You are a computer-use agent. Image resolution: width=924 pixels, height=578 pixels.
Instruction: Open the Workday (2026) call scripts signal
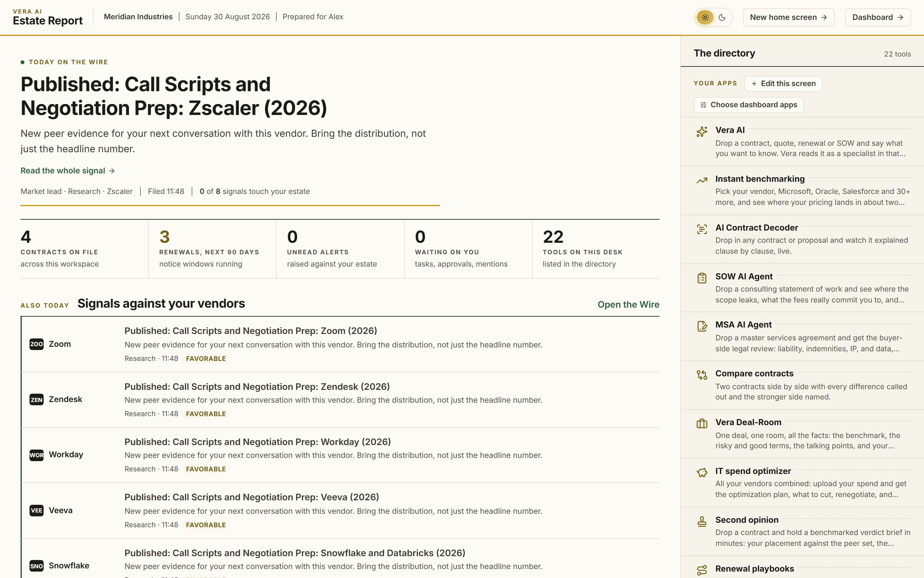pyautogui.click(x=258, y=442)
